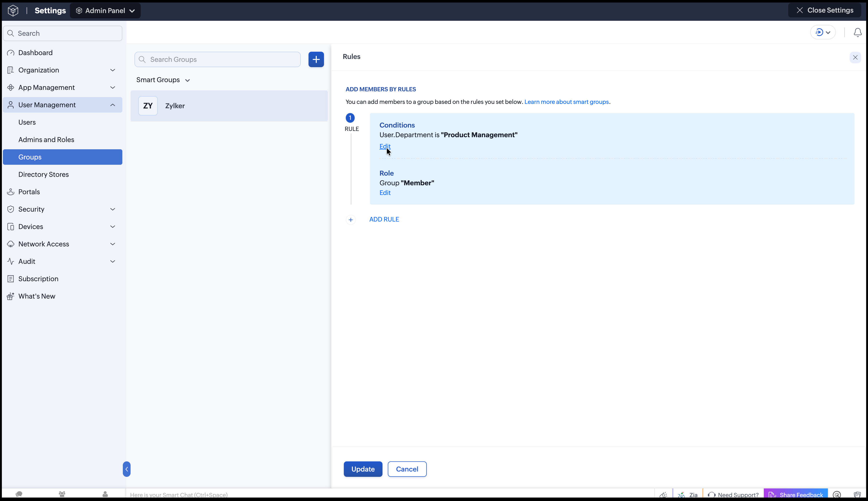Click the announcements megaphone icon

663,495
